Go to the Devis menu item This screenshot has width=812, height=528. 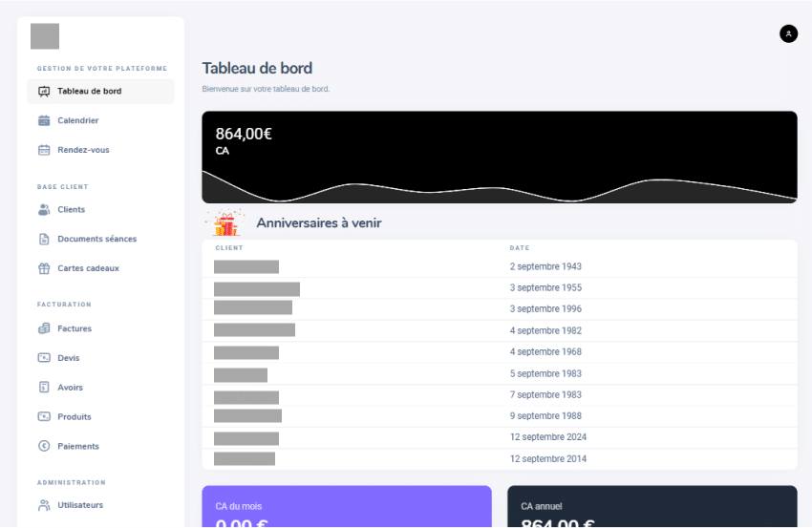coord(69,358)
